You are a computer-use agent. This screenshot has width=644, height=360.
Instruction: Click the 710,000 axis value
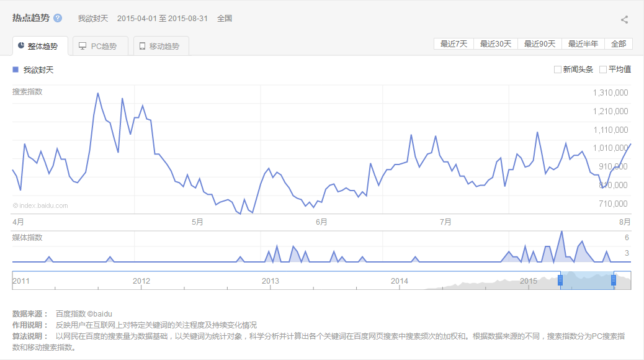tap(613, 204)
